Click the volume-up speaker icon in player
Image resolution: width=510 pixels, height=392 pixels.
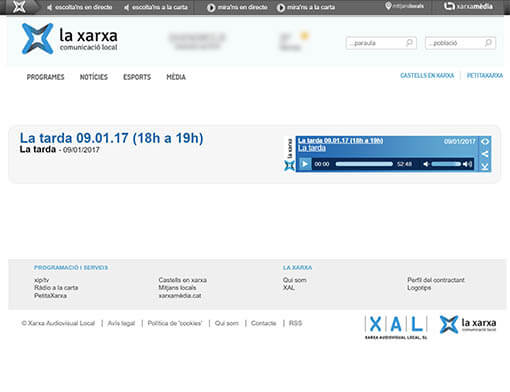pyautogui.click(x=468, y=164)
